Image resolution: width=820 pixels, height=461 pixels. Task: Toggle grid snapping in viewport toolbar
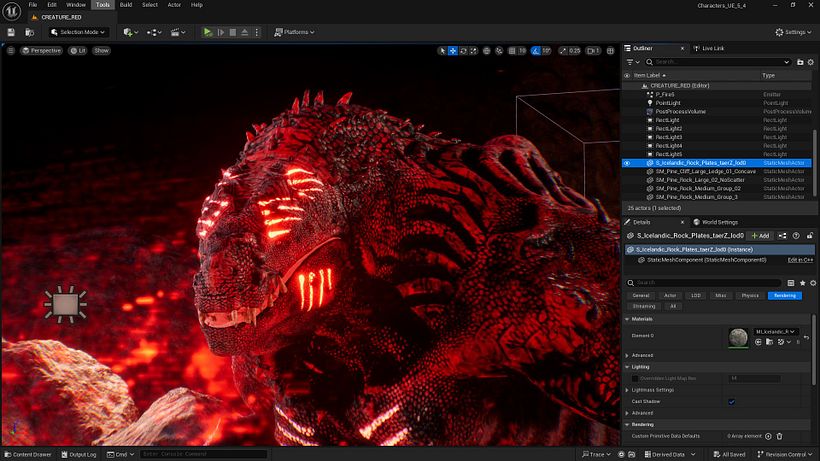click(512, 51)
